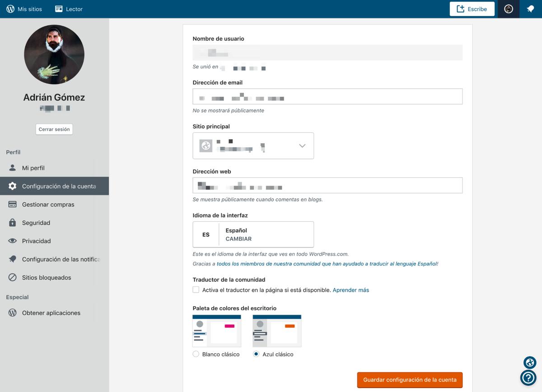The height and width of the screenshot is (392, 542).
Task: Open Mi perfil in the sidebar
Action: (x=33, y=168)
